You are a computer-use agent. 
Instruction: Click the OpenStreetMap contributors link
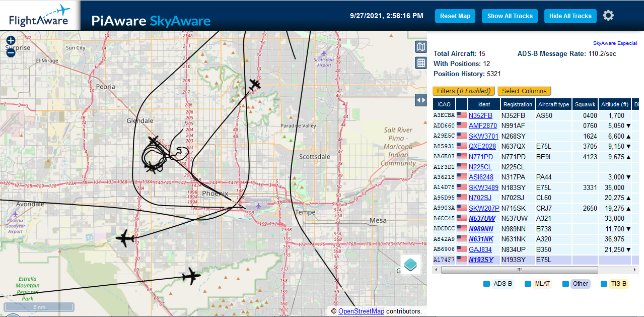[361, 311]
